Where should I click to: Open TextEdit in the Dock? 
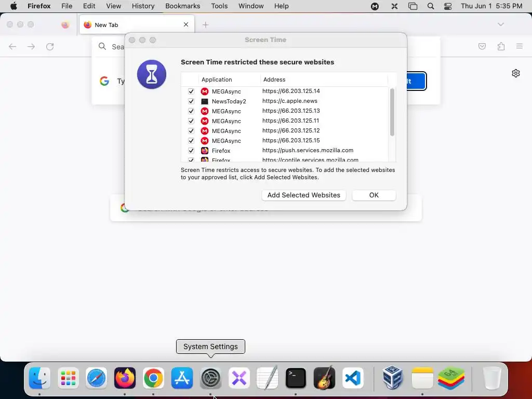point(268,378)
